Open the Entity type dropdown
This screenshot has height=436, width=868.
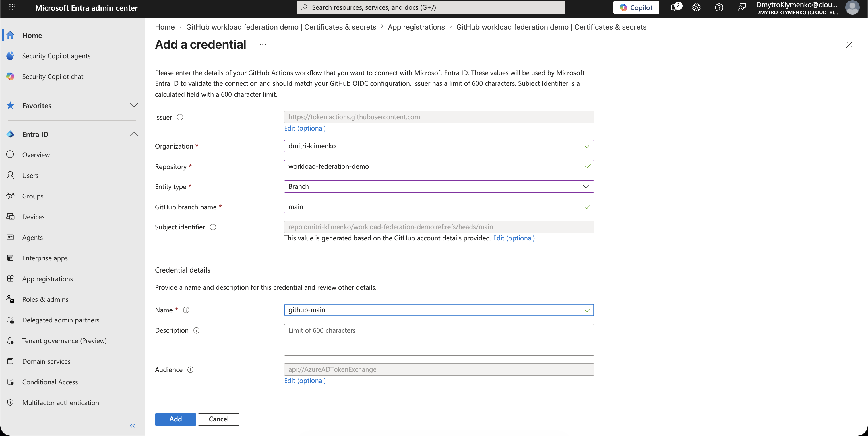[x=439, y=186]
